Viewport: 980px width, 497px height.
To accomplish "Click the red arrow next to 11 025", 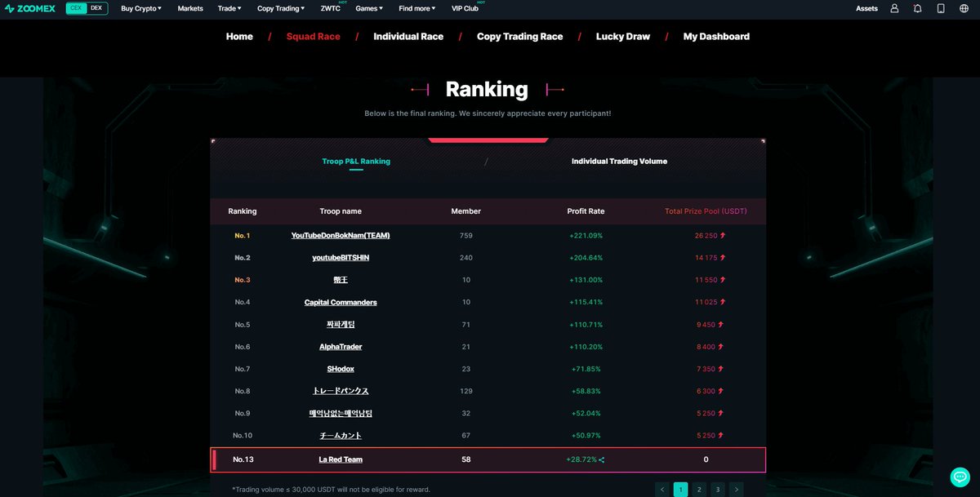I will (723, 302).
